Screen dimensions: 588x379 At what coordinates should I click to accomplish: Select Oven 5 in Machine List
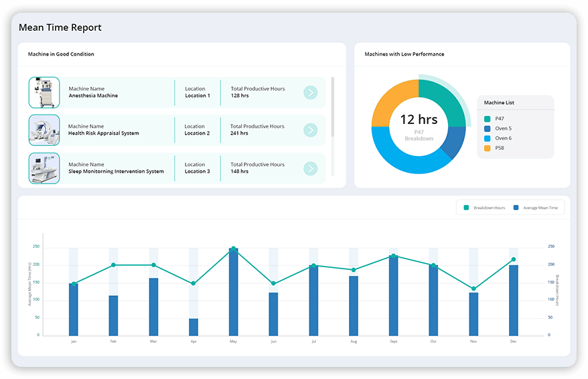click(502, 129)
